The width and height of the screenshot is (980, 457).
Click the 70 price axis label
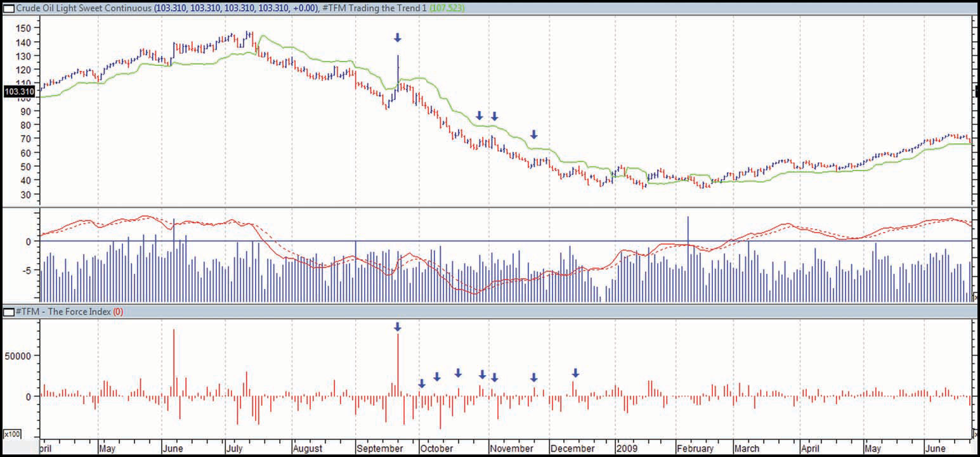pyautogui.click(x=26, y=138)
